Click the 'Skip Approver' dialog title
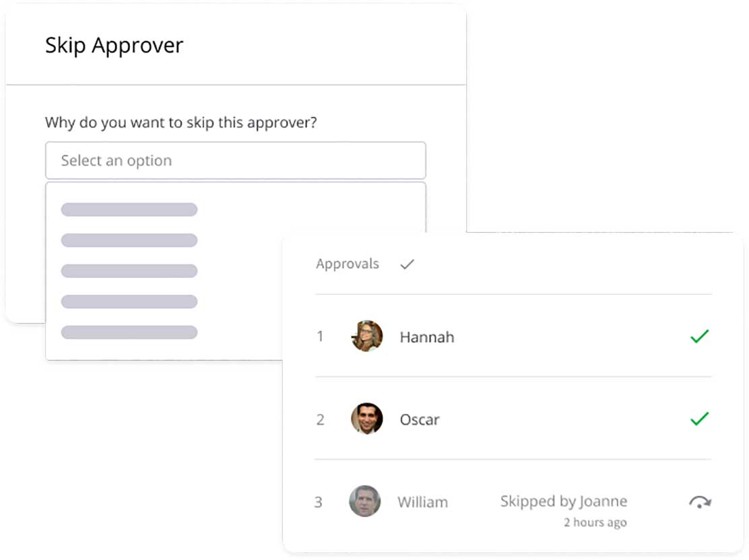 pyautogui.click(x=114, y=46)
